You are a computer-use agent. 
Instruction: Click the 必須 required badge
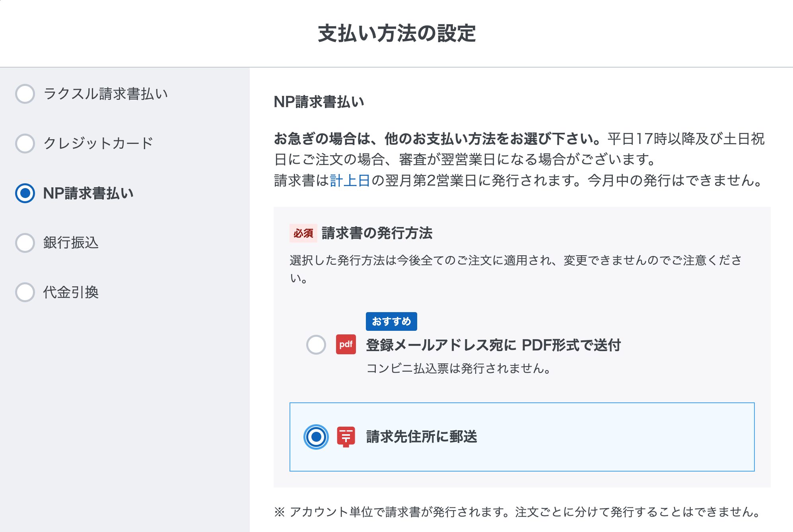pyautogui.click(x=303, y=233)
